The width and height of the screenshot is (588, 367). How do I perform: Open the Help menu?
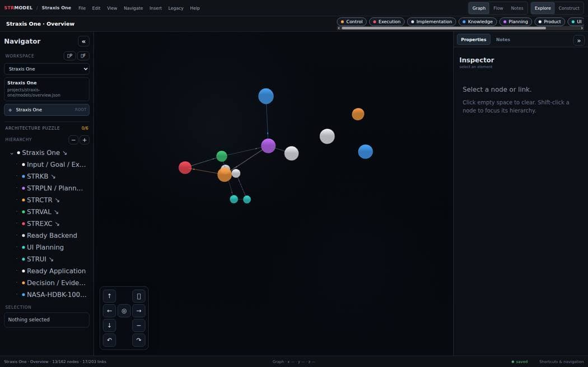click(x=195, y=8)
